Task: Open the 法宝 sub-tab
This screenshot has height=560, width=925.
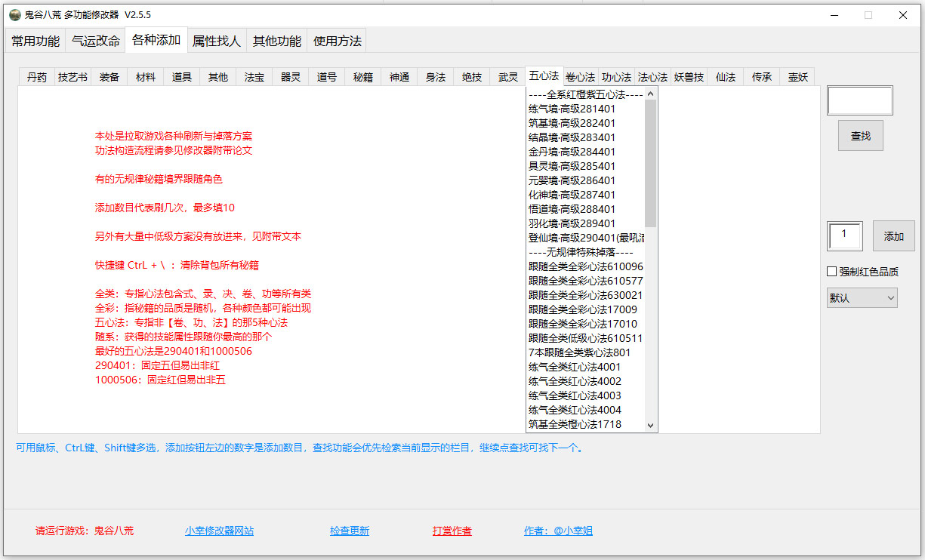Action: coord(254,77)
